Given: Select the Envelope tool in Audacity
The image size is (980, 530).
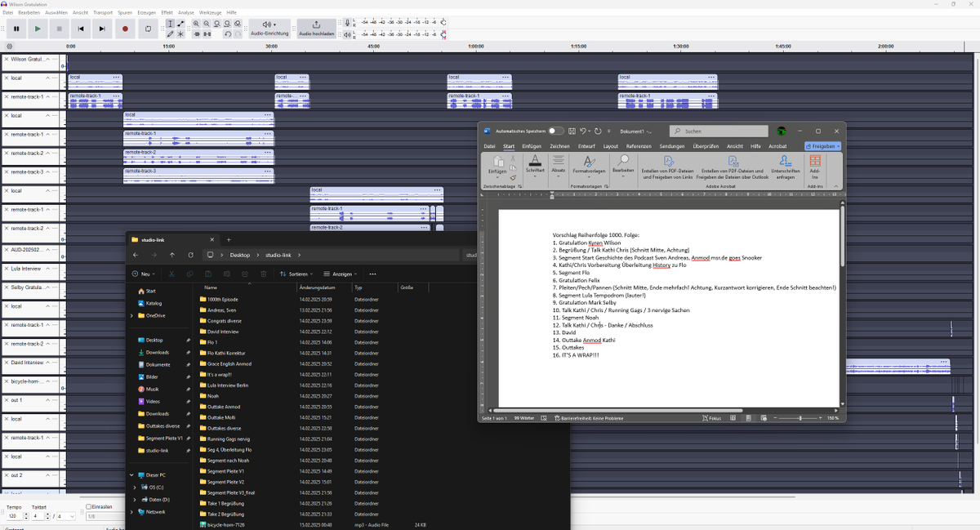Looking at the screenshot, I should tap(180, 24).
